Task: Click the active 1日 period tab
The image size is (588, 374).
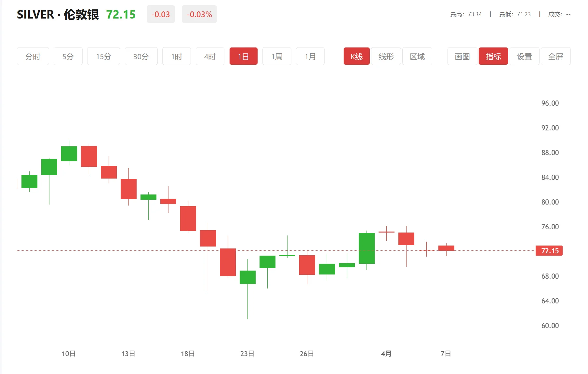Action: point(243,56)
